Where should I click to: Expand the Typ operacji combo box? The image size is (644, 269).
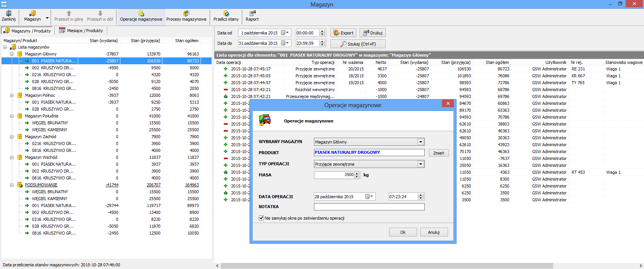[x=421, y=164]
